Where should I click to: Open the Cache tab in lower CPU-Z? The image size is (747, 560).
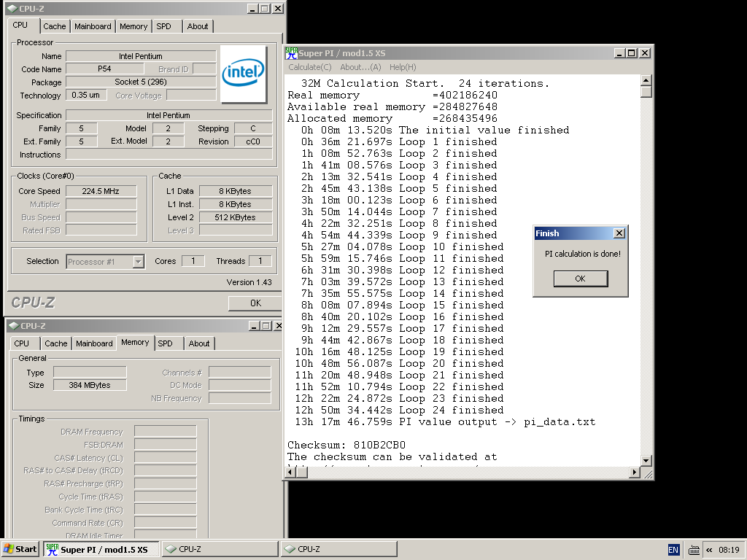coord(56,343)
